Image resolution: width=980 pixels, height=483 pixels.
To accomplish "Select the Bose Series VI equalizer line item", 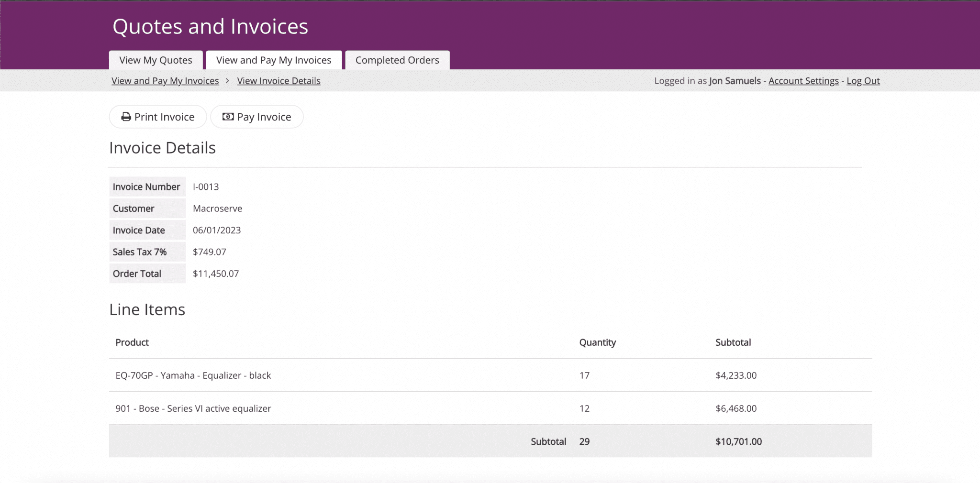I will pos(193,408).
